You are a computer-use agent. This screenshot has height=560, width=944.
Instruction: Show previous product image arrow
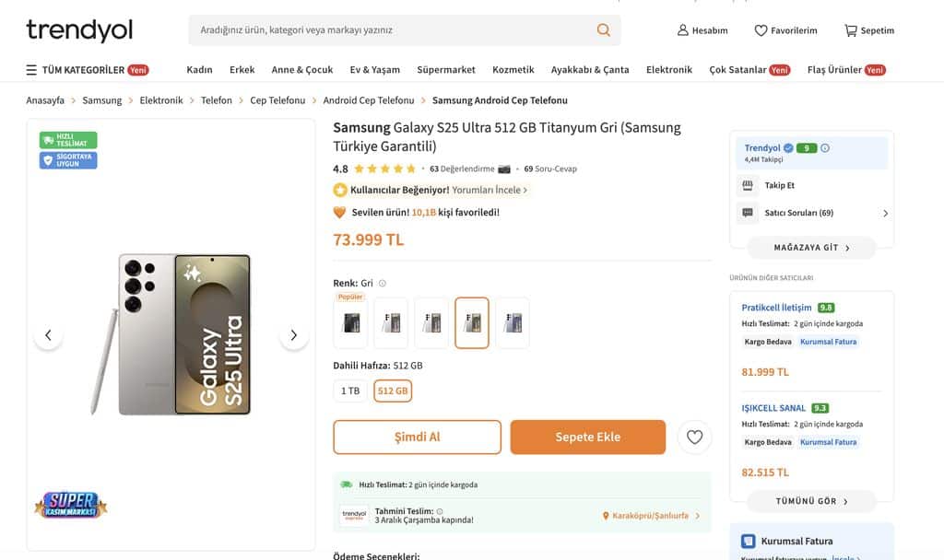[x=49, y=335]
